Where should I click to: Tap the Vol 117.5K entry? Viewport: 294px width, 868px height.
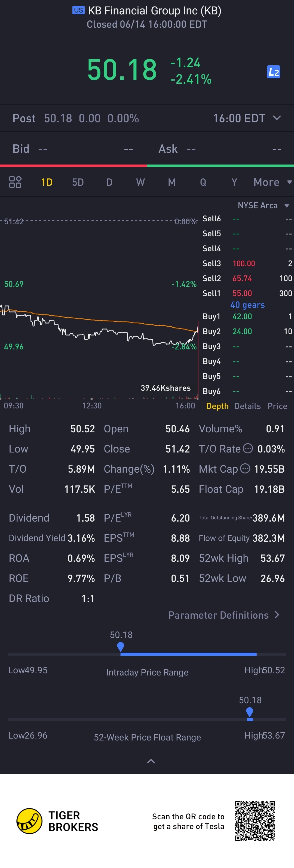click(x=51, y=489)
